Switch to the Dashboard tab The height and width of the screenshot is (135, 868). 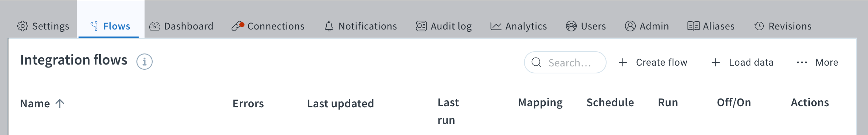[181, 26]
